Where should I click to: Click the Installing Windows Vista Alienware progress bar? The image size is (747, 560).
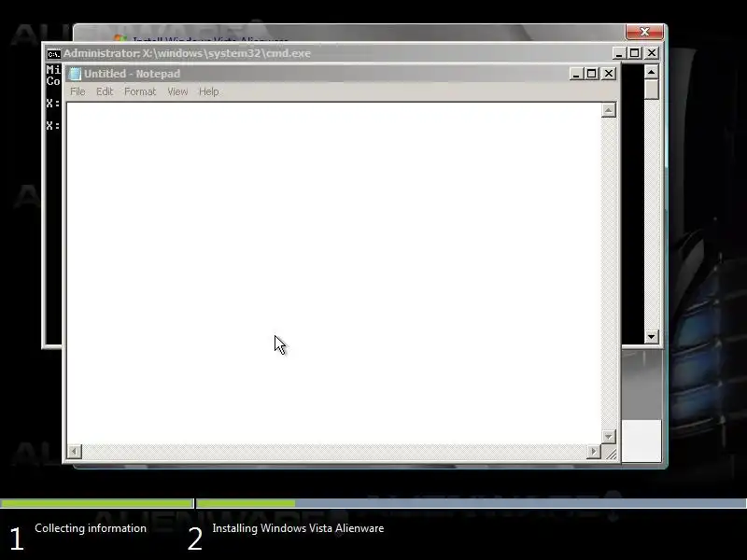(x=472, y=503)
